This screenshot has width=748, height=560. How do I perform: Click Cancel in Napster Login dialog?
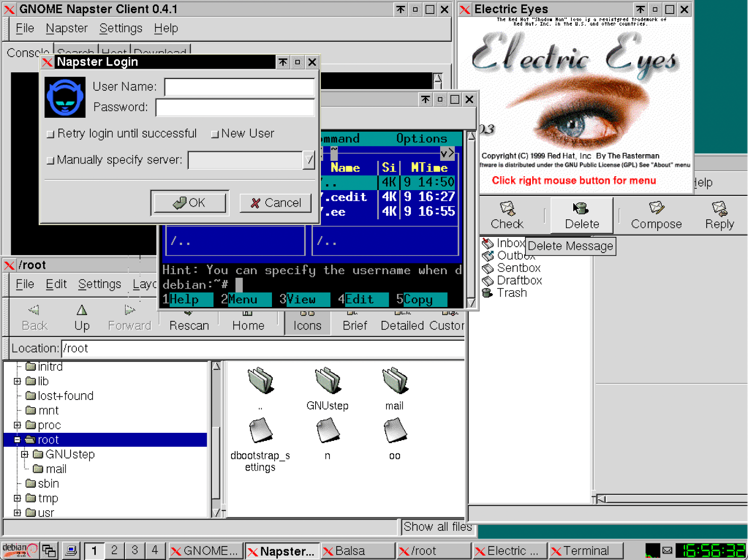276,203
